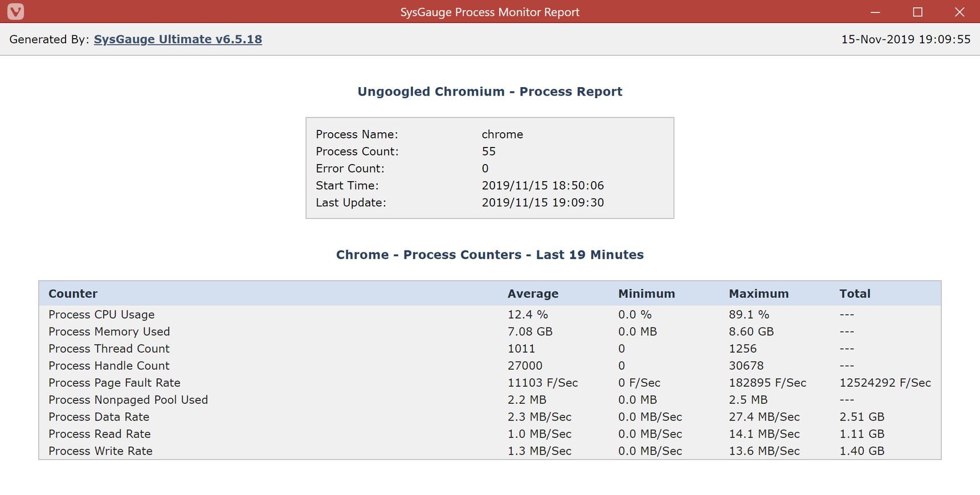980x495 pixels.
Task: Select Start Time value 2019/11/15 18:50:06
Action: (543, 186)
